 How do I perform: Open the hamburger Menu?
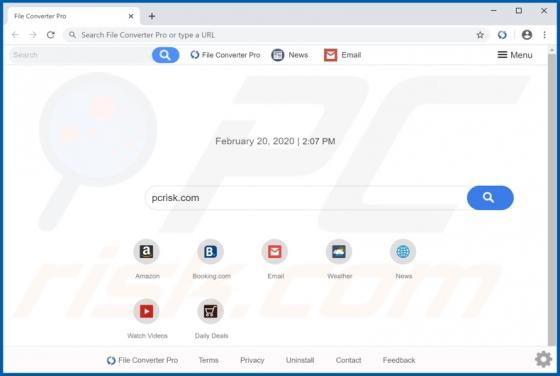tap(515, 55)
